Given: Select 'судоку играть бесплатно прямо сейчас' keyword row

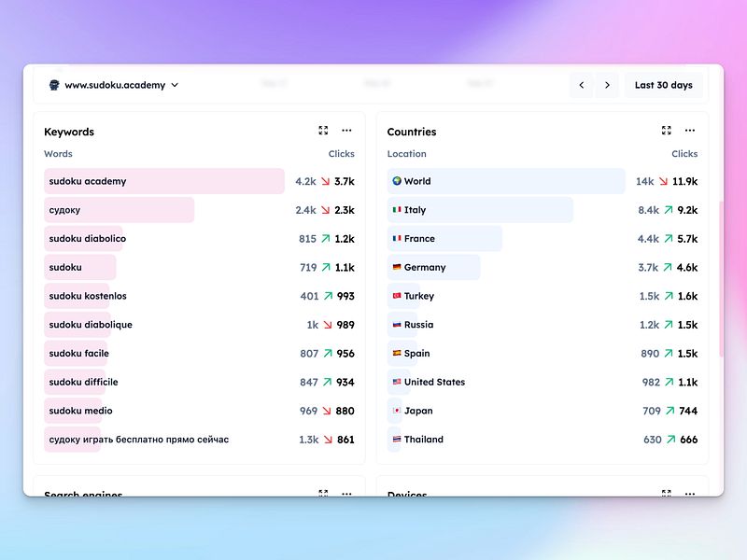Looking at the screenshot, I should click(199, 439).
